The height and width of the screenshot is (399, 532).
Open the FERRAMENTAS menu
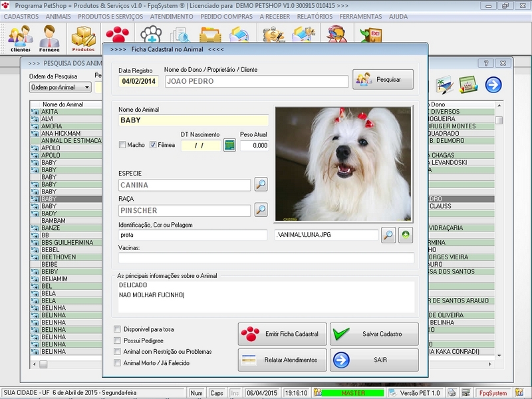tap(360, 16)
